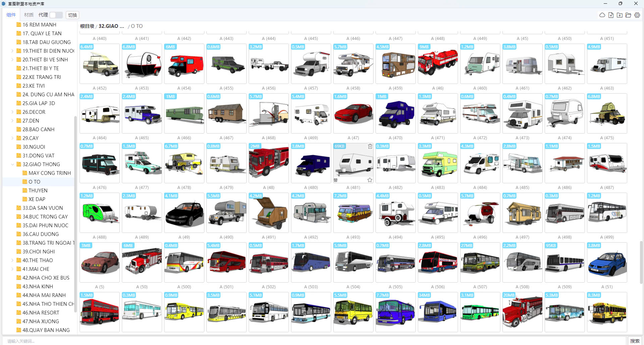644x345 pixels.
Task: Select the red sports car thumbnail A (469)
Action: pyautogui.click(x=353, y=113)
